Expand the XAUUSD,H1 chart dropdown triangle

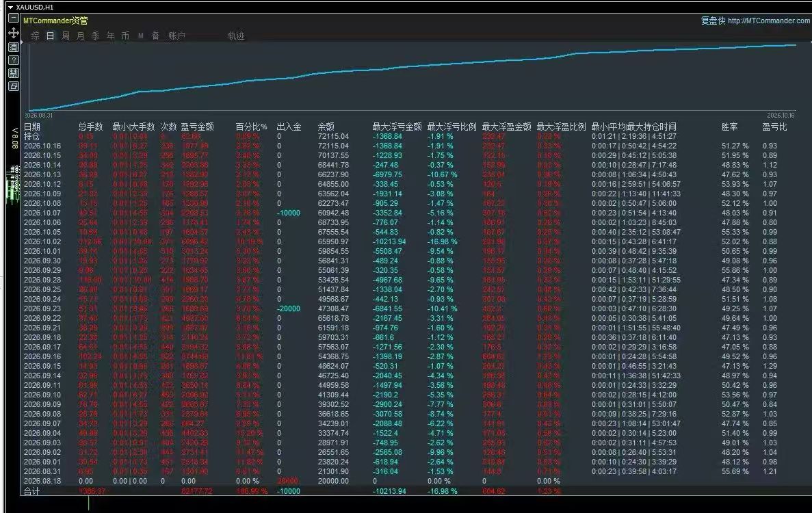click(10, 8)
